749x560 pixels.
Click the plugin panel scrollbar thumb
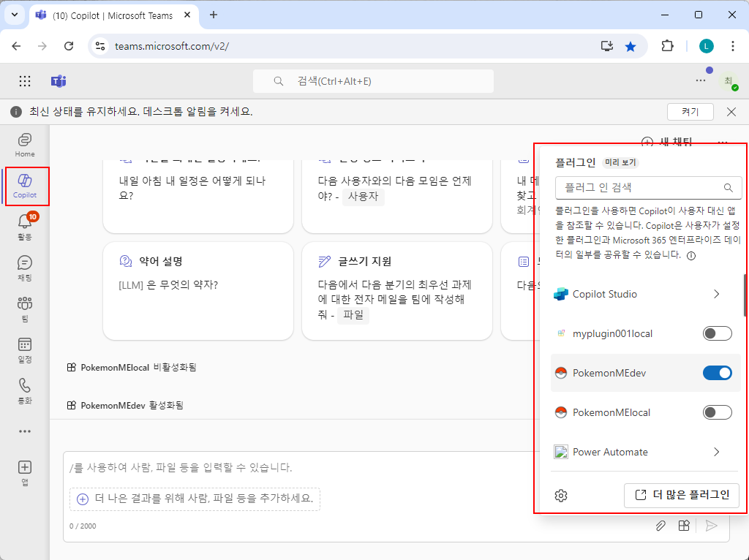[x=745, y=295]
